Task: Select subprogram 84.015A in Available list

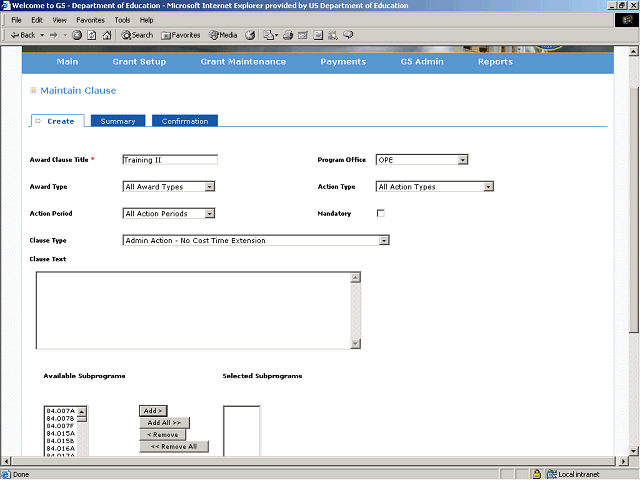Action: (60, 433)
